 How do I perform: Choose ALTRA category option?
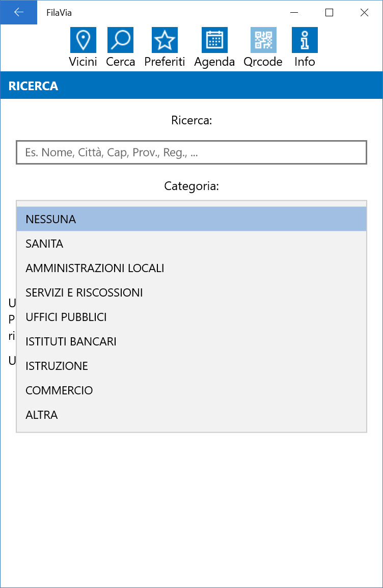coord(191,415)
